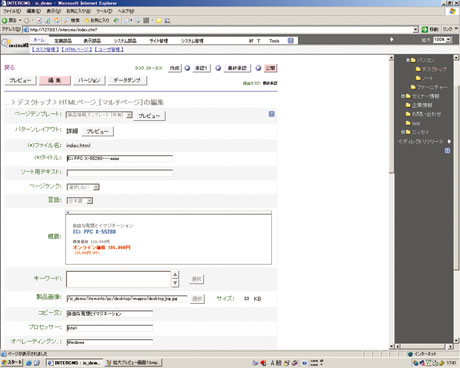Select the radio button before 公開 button
This screenshot has width=460, height=368.
(258, 68)
